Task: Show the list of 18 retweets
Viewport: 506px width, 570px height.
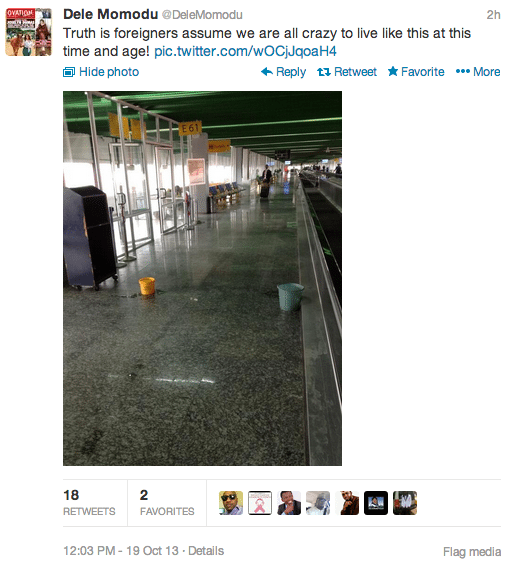Action: (89, 503)
